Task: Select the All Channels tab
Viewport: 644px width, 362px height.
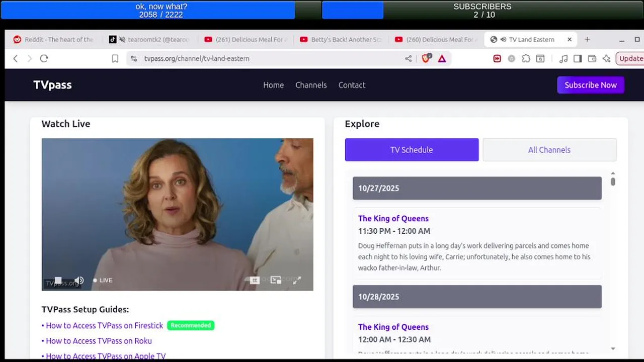Action: point(549,150)
